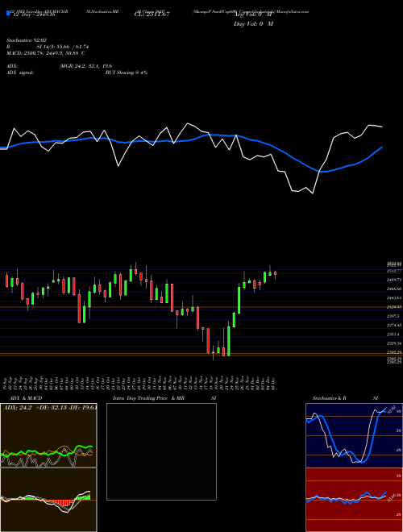The width and height of the screenshot is (403, 532).
Task: Open the ADX indicator chart thumbnail
Action: pos(48,435)
